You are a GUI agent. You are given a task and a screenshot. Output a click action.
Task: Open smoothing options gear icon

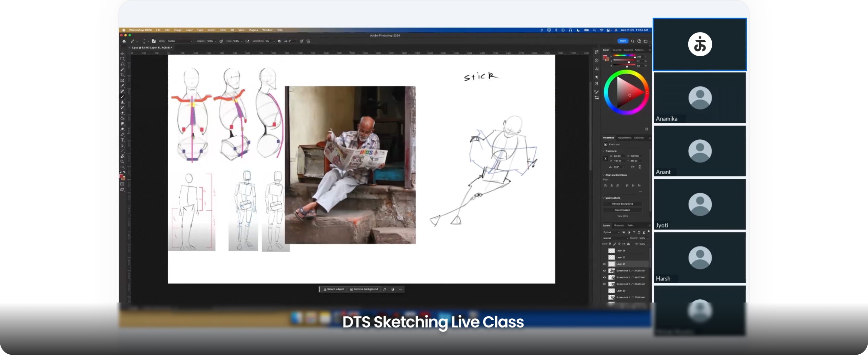[x=279, y=41]
